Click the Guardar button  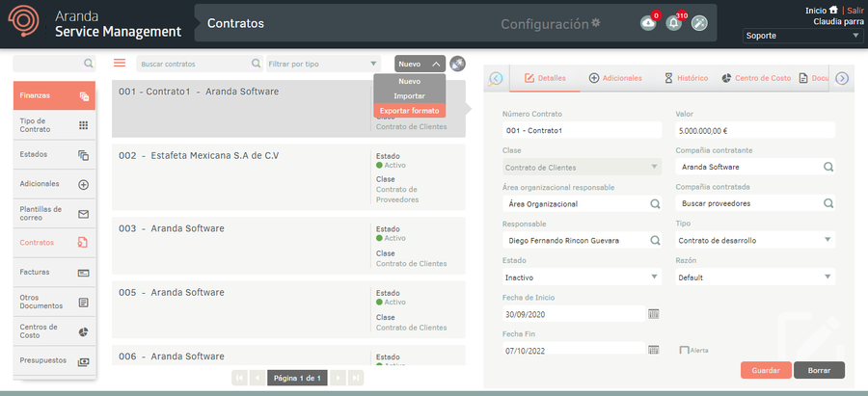coord(766,370)
